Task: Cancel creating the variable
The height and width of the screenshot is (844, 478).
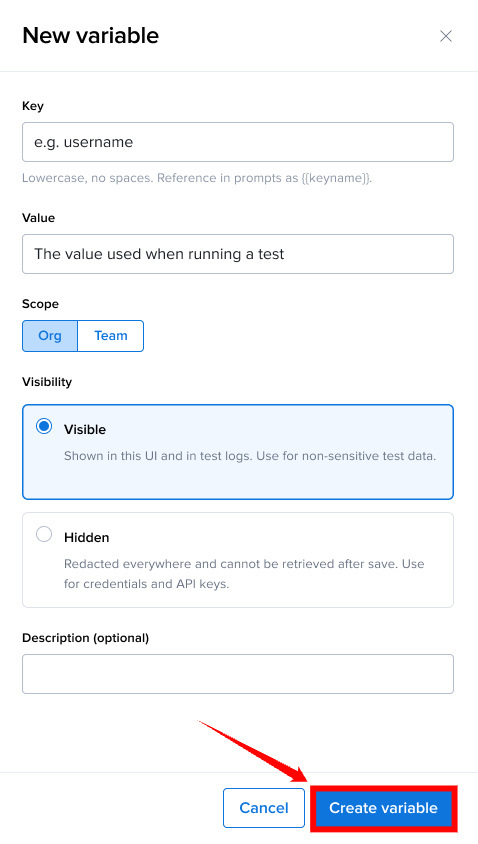Action: (264, 808)
